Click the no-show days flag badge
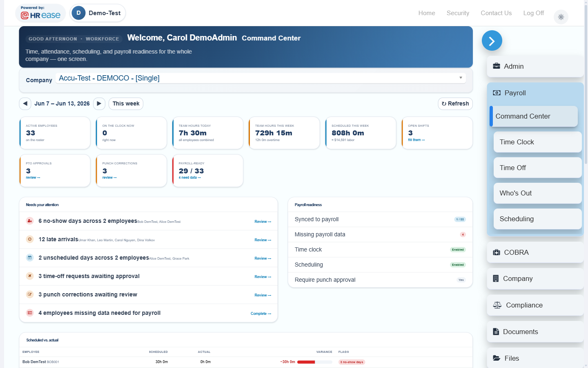 352,362
